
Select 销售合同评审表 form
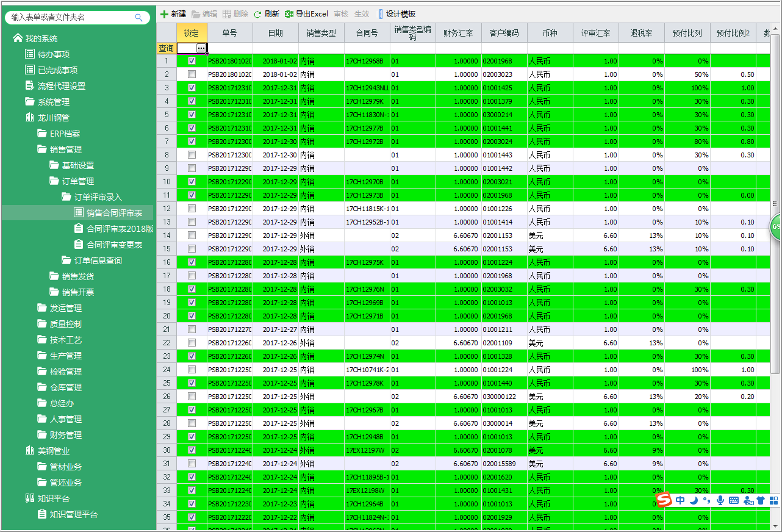point(108,213)
